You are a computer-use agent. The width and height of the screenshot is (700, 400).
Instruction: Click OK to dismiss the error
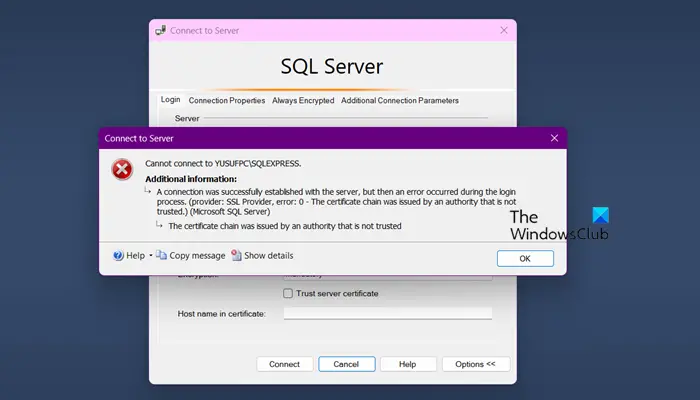coord(525,258)
